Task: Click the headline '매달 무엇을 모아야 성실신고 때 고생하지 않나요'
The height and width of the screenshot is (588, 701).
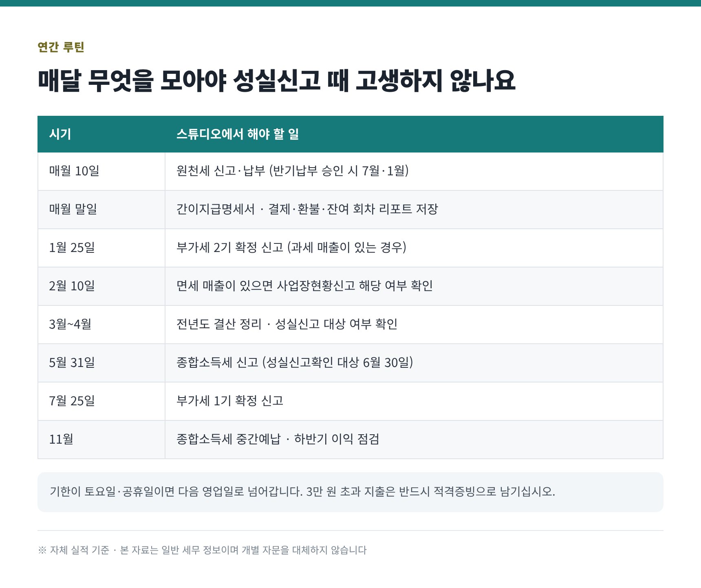Action: click(x=276, y=80)
